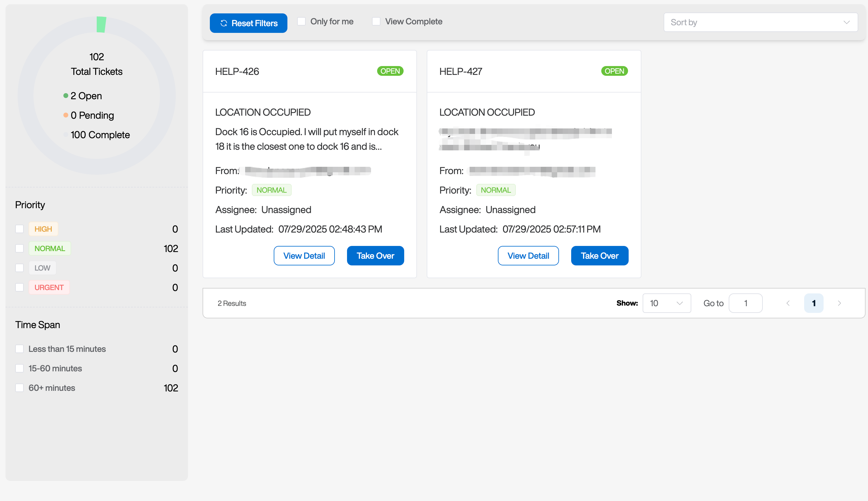This screenshot has height=501, width=868.
Task: Go to the next page arrow
Action: coord(839,303)
